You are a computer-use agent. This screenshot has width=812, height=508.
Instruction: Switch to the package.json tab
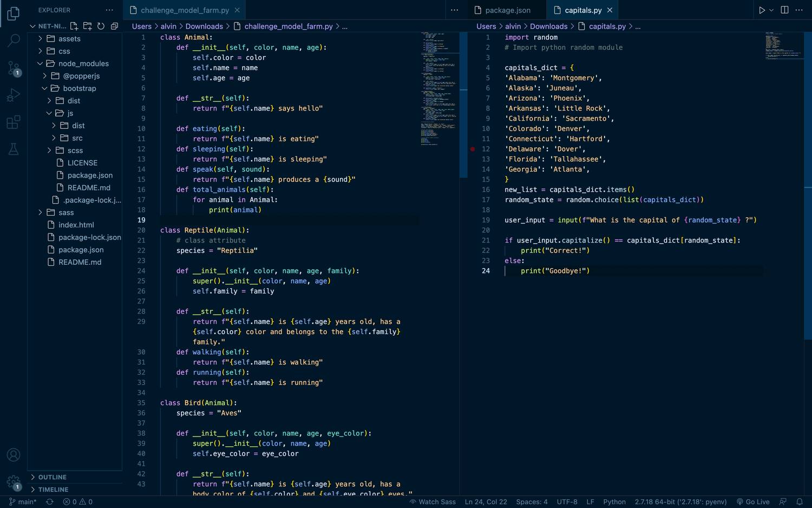pos(507,10)
